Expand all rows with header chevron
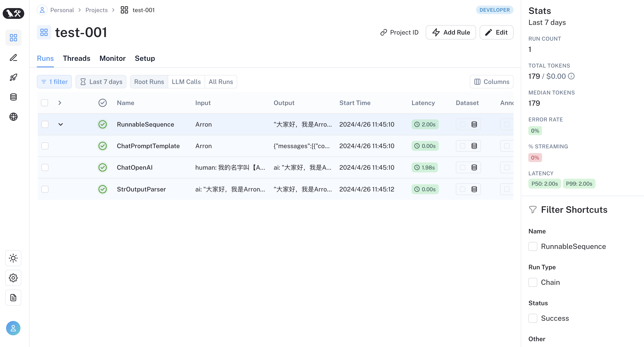The height and width of the screenshot is (347, 644). pos(60,103)
